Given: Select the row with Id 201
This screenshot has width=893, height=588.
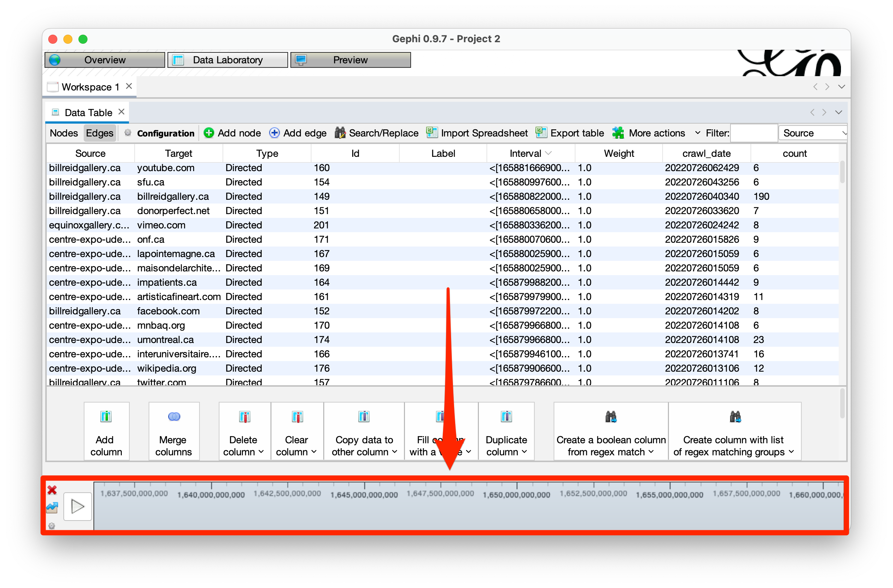Looking at the screenshot, I should (x=443, y=225).
